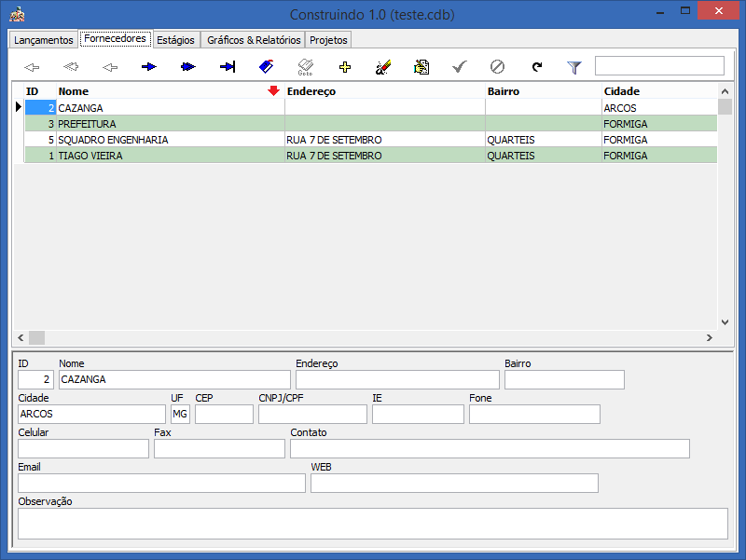Click the CNPJ/CPF input field

coord(312,414)
